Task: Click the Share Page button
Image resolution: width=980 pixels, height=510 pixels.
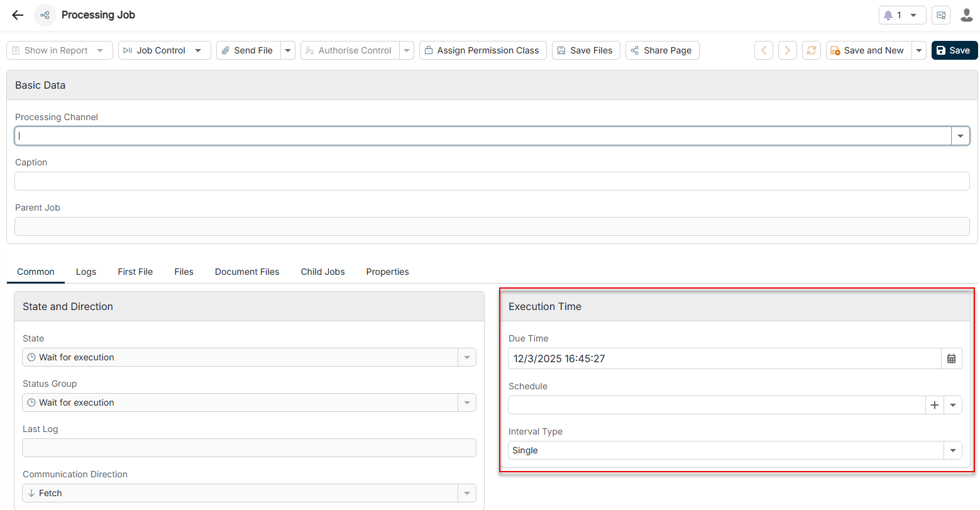Action: [662, 50]
